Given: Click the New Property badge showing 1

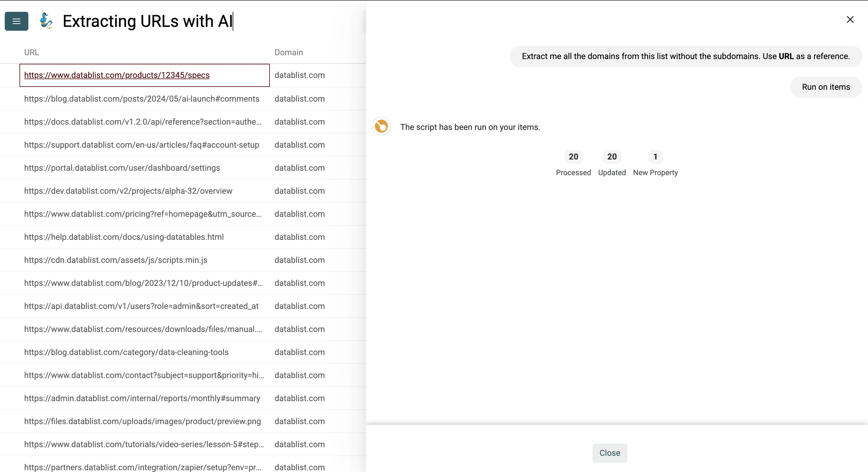Looking at the screenshot, I should (x=655, y=157).
